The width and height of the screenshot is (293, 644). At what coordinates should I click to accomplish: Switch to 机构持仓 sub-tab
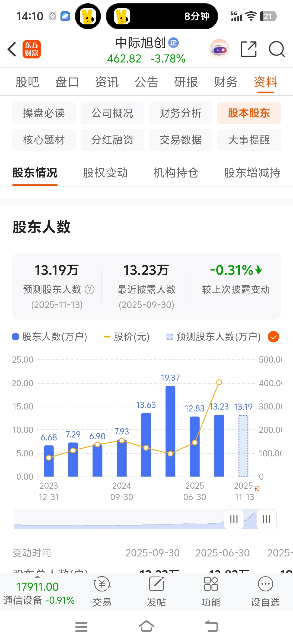pyautogui.click(x=176, y=173)
